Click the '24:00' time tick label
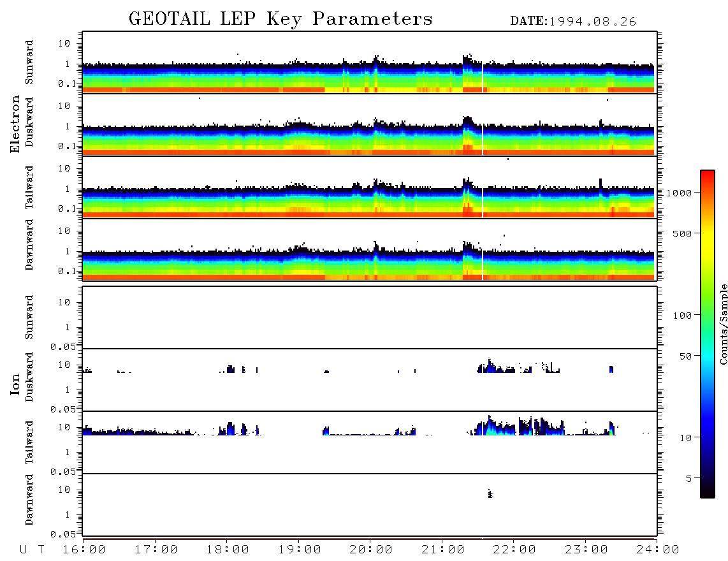 pyautogui.click(x=658, y=550)
